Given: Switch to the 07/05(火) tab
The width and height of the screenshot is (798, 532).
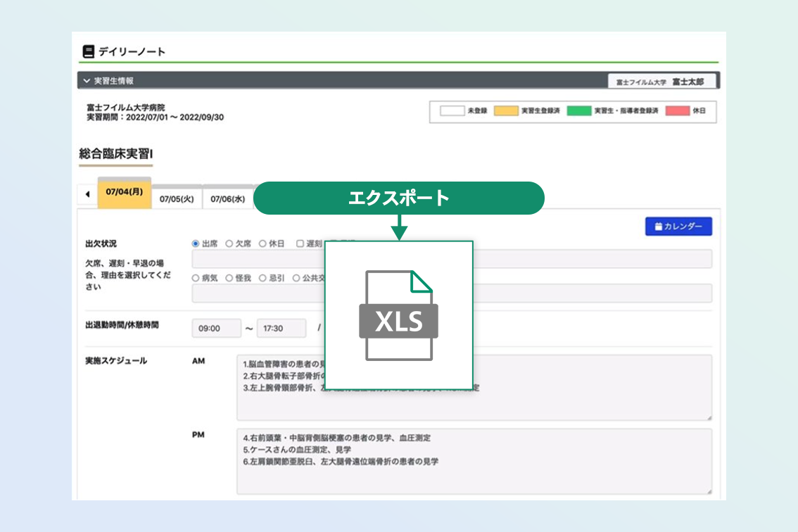Looking at the screenshot, I should pyautogui.click(x=177, y=199).
